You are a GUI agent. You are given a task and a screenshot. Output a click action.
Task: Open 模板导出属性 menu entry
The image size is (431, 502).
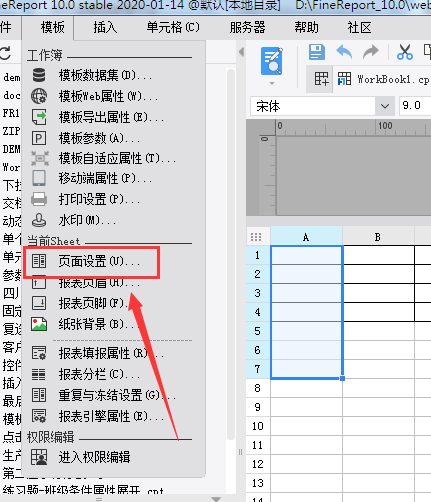pos(112,117)
